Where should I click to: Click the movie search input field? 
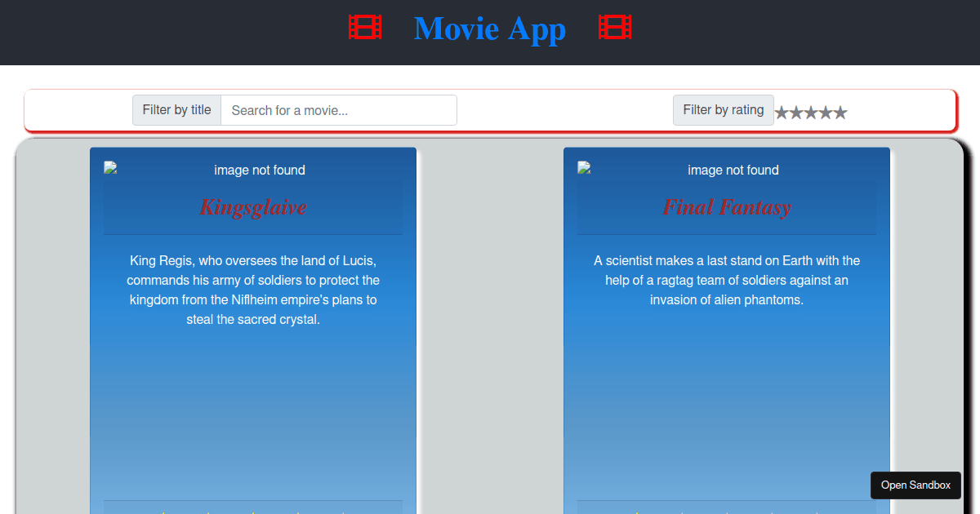pyautogui.click(x=338, y=110)
